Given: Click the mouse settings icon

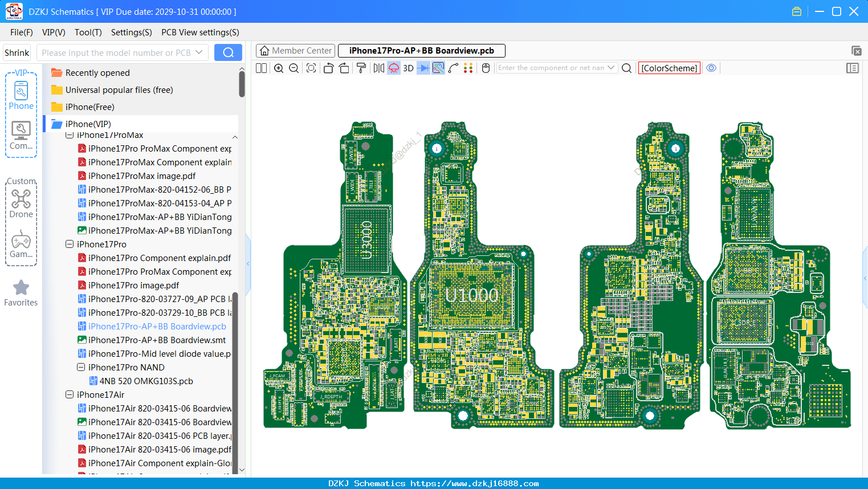Looking at the screenshot, I should [x=486, y=68].
